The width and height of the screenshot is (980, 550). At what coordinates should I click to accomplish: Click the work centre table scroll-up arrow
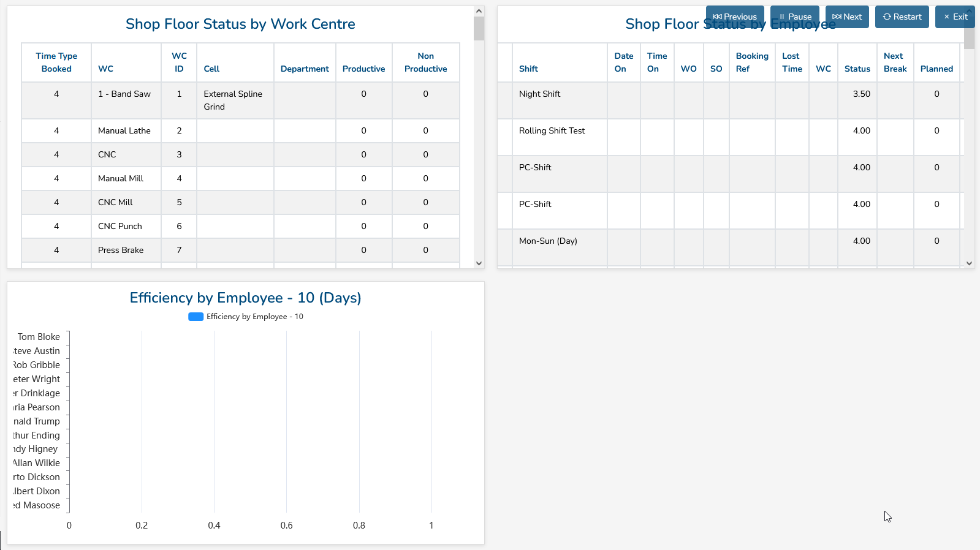click(479, 11)
